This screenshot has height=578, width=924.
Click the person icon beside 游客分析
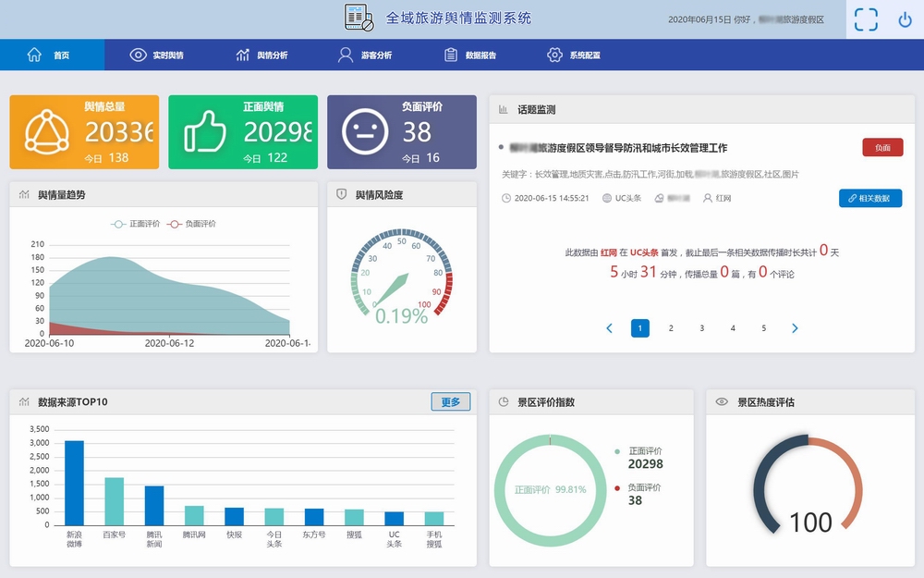click(x=345, y=55)
